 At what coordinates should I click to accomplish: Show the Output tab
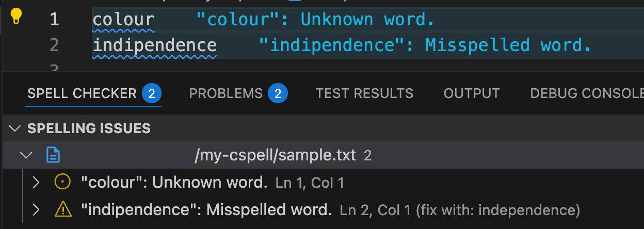472,93
